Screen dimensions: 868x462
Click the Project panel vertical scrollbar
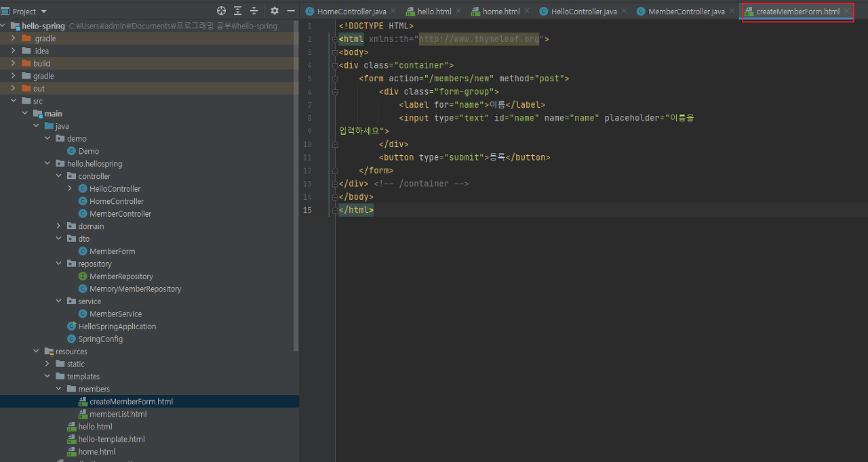pos(296,185)
